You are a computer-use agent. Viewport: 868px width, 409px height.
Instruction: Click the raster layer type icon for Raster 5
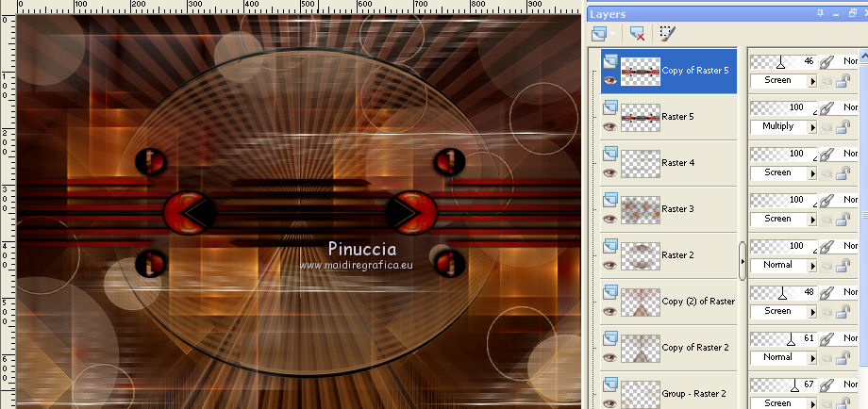click(x=610, y=107)
